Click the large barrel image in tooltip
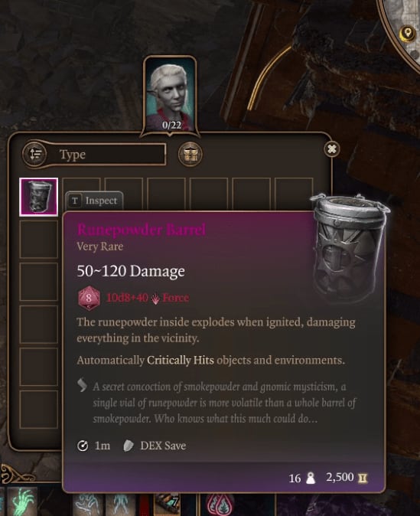Image resolution: width=420 pixels, height=516 pixels. [350, 247]
